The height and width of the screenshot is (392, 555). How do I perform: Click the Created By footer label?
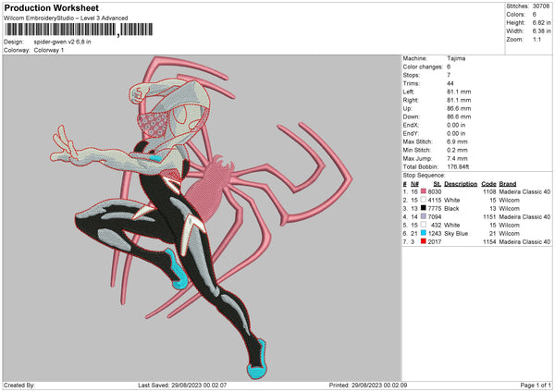coord(19,385)
